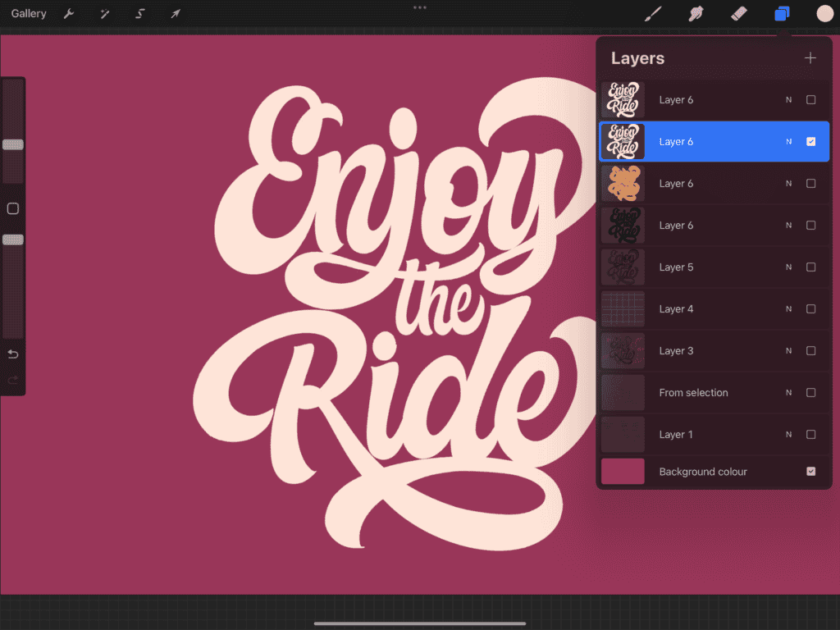Open blend mode options via N on Layer 5
This screenshot has width=840, height=630.
tap(788, 267)
